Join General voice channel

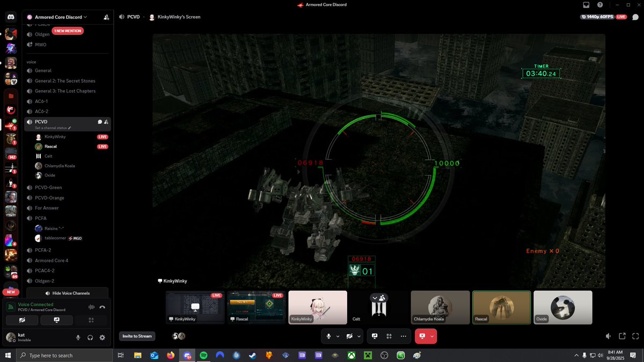pos(67,70)
